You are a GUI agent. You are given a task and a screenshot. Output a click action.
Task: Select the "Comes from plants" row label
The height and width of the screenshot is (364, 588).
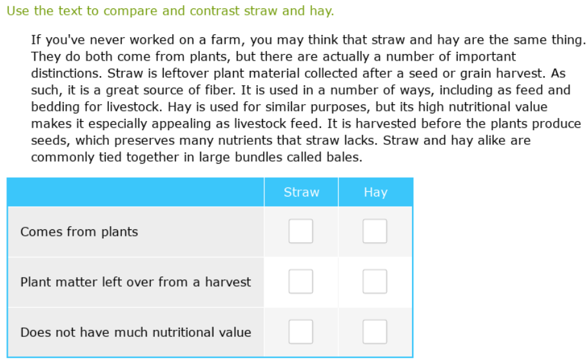pyautogui.click(x=79, y=232)
